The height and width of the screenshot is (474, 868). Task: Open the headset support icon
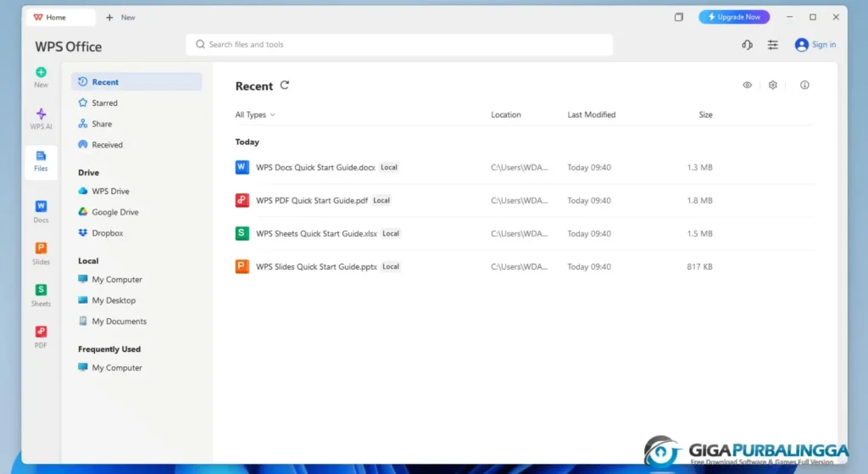[x=748, y=45]
